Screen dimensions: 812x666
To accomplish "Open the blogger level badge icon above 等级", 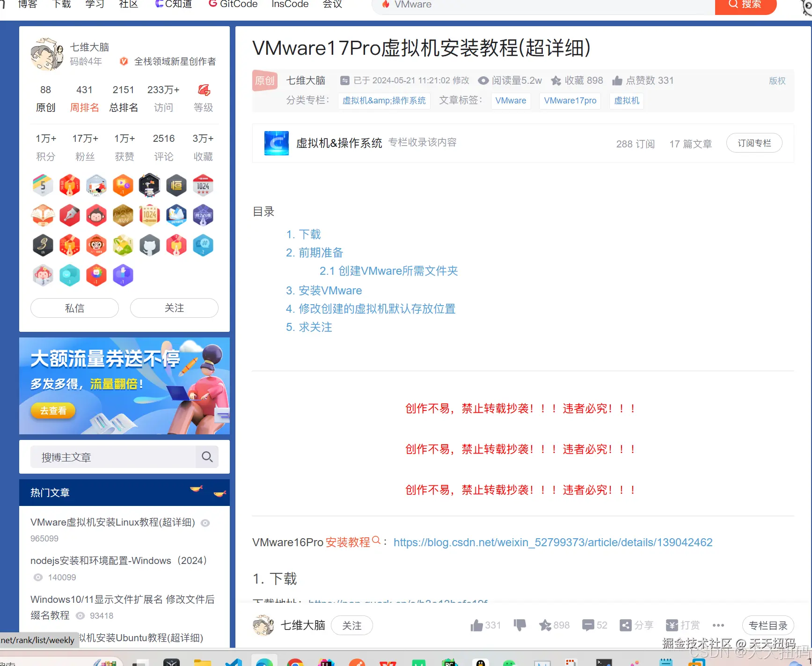I will tap(204, 90).
